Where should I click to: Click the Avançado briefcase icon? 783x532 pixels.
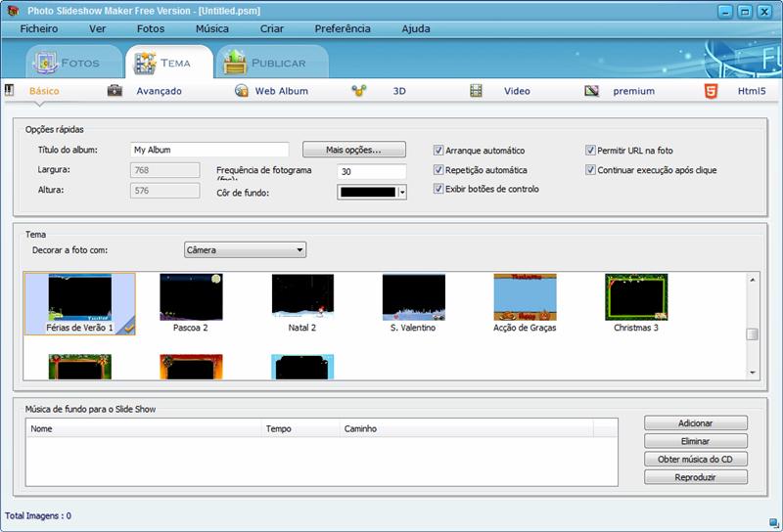tap(115, 90)
